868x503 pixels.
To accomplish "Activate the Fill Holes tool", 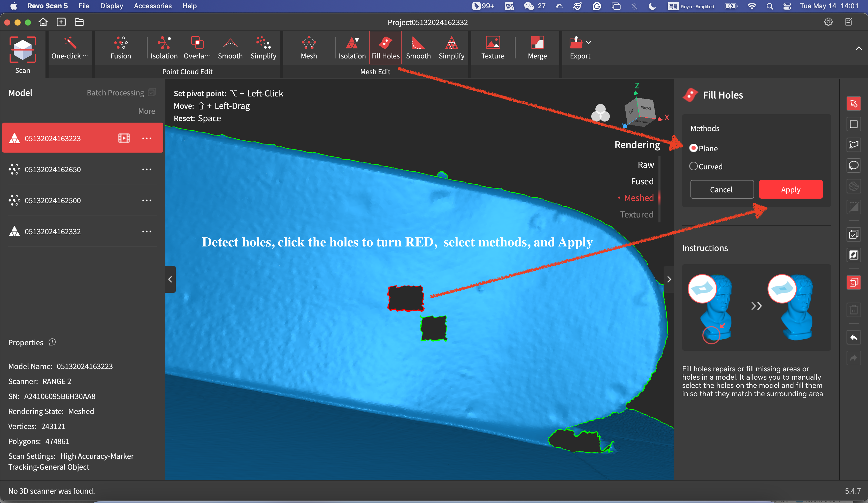I will tap(385, 48).
